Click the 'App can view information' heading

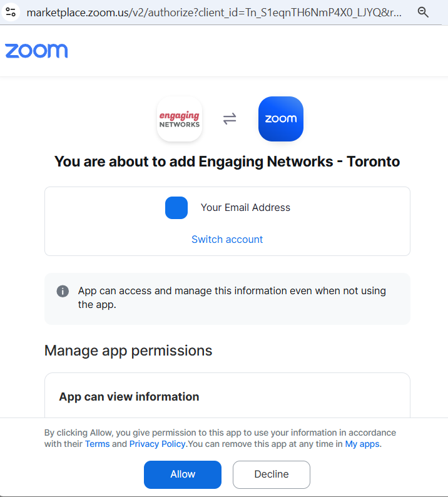pyautogui.click(x=129, y=396)
